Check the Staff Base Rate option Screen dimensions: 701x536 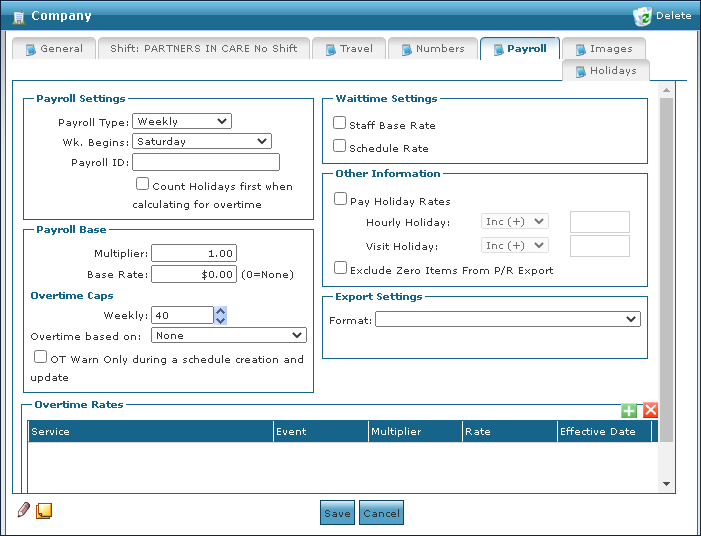(339, 122)
